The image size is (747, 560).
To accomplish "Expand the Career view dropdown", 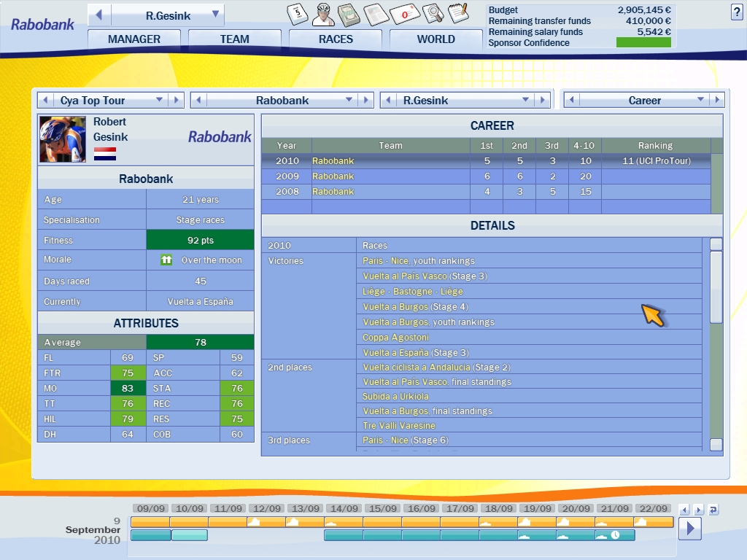I will click(x=700, y=100).
